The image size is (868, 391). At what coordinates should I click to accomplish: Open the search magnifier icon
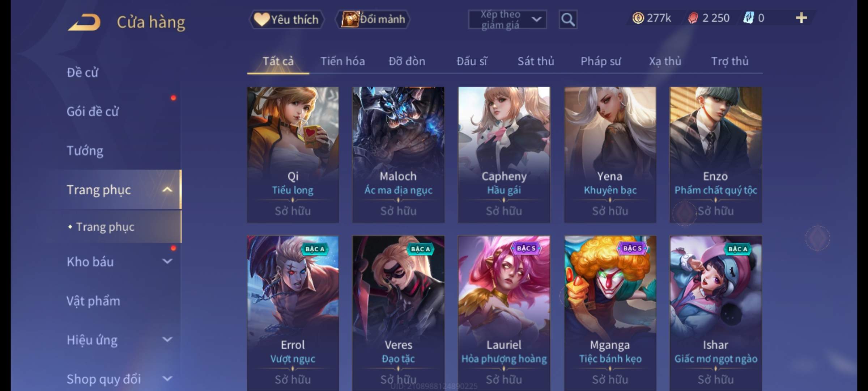(568, 20)
